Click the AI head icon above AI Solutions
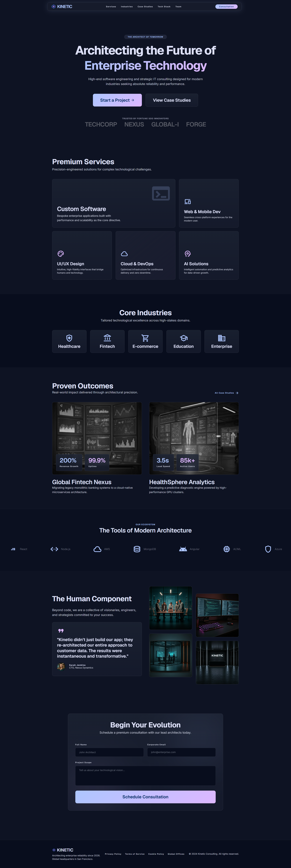Screen dimensions: 291x868 187,254
